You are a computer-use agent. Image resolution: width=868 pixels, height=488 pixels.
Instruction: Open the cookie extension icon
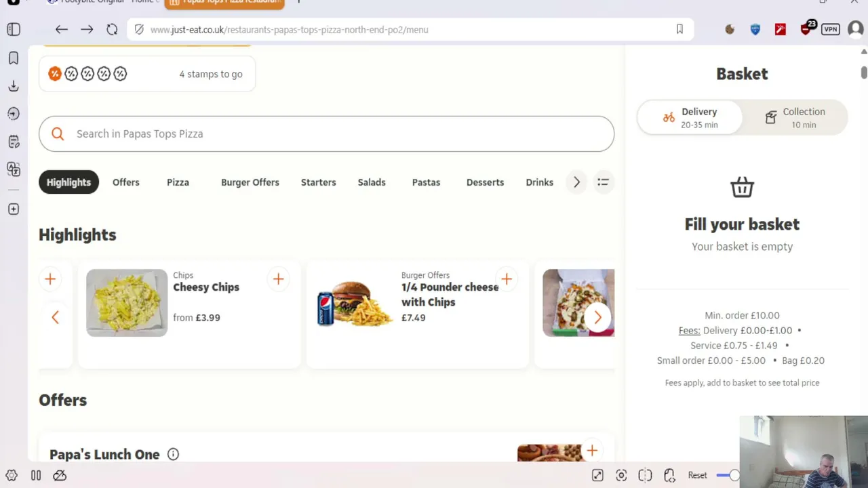pyautogui.click(x=730, y=29)
